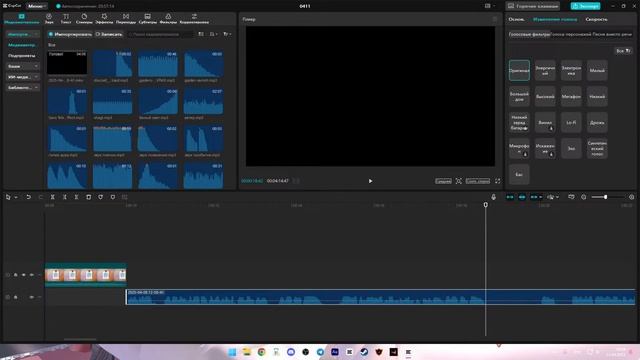
Task: Click the split clip tool icon
Action: 53,197
